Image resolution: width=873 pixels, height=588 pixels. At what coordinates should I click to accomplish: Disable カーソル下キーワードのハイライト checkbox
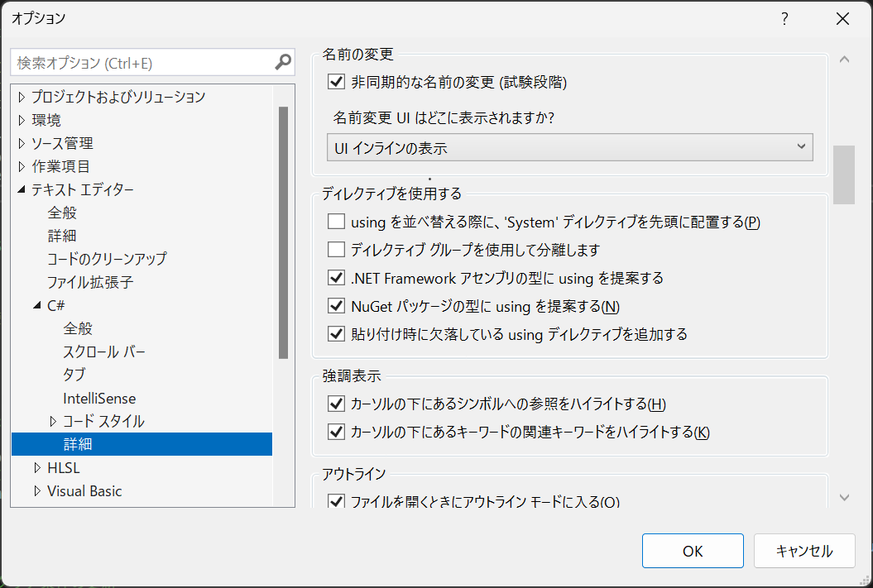click(x=336, y=432)
